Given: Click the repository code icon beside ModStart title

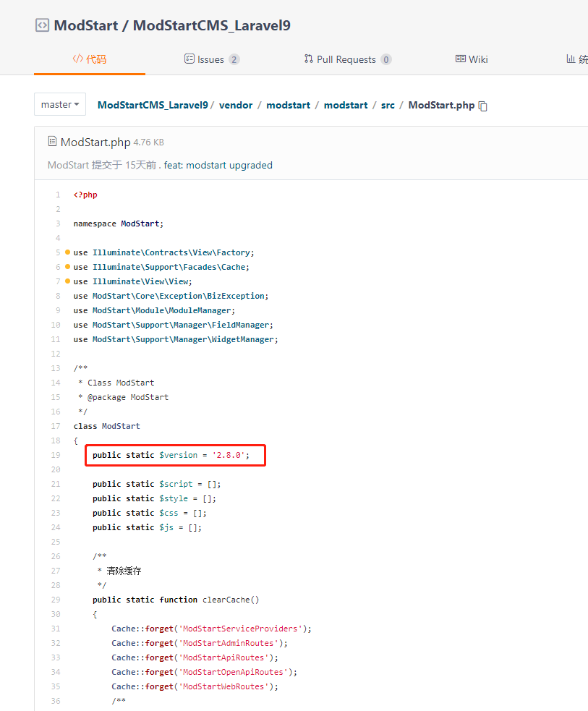Looking at the screenshot, I should (x=42, y=25).
